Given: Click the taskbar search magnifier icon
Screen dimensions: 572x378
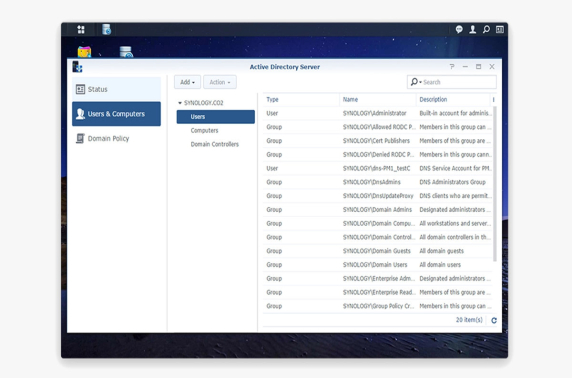Looking at the screenshot, I should click(486, 29).
